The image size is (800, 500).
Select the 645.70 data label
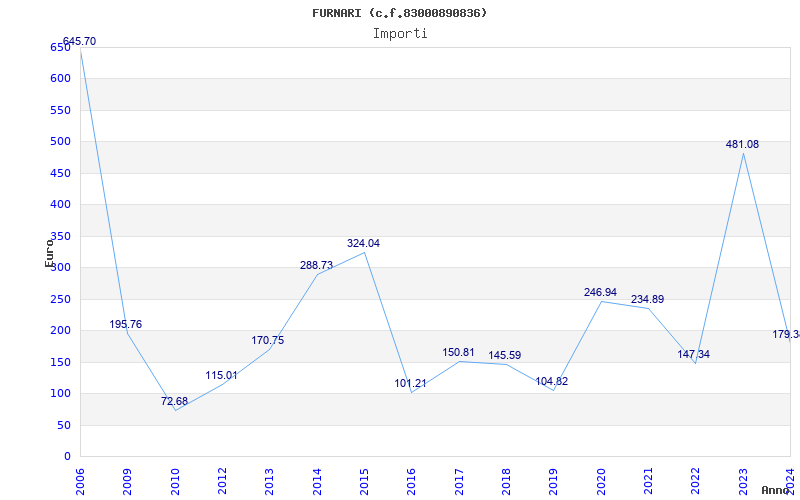79,41
